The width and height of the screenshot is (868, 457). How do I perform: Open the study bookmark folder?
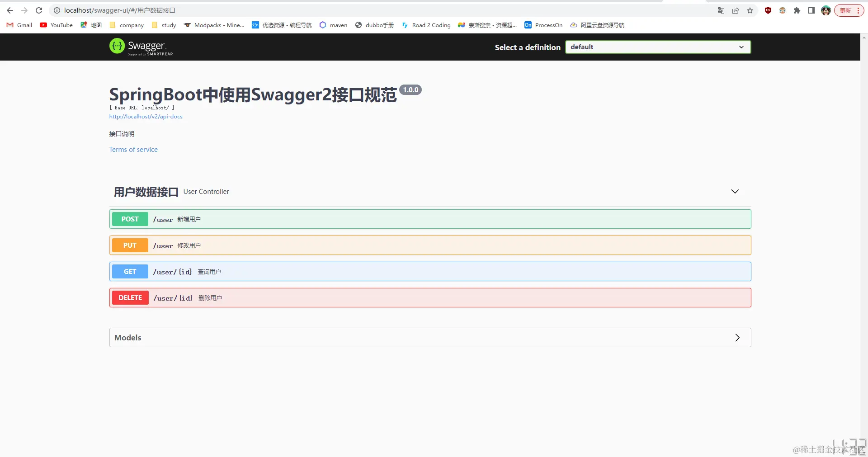point(164,25)
